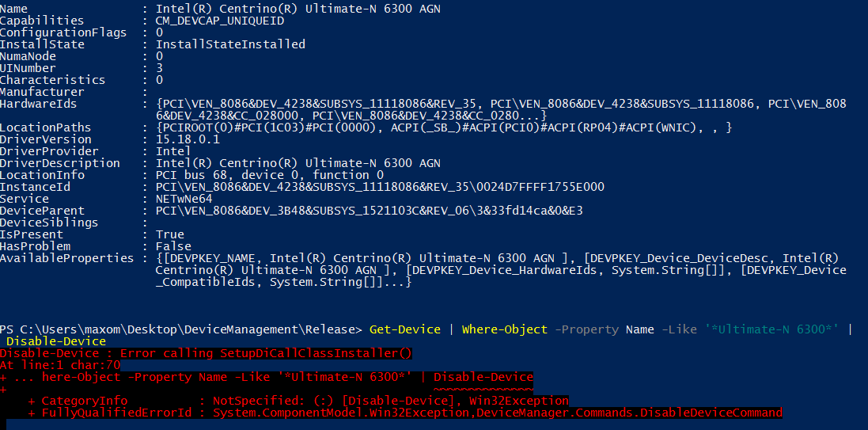This screenshot has width=868, height=430.
Task: Click the HasProblem value False
Action: pos(173,246)
